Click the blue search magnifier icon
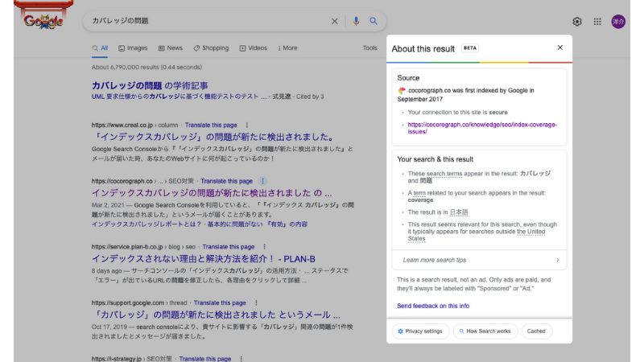This screenshot has height=362, width=644. tap(373, 21)
